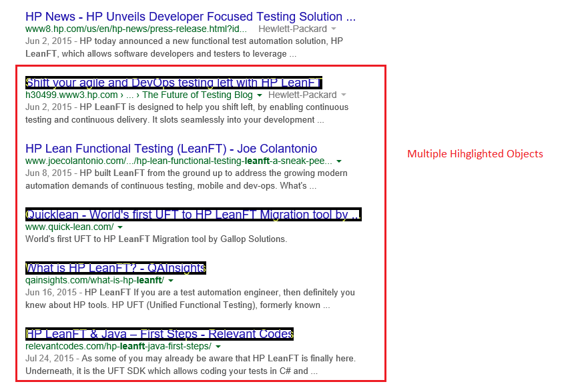588x386 pixels.
Task: Click Hewlett-Packard label on Future of Testing result
Action: 302,95
